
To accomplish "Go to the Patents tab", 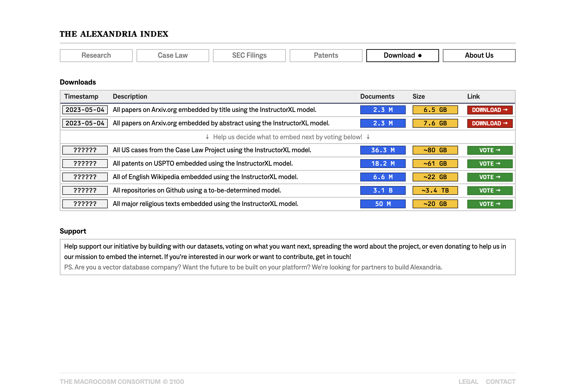I will (x=326, y=55).
